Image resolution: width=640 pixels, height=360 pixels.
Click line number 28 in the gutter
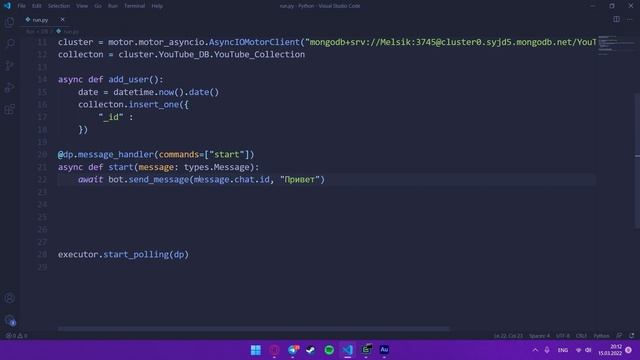(42, 255)
